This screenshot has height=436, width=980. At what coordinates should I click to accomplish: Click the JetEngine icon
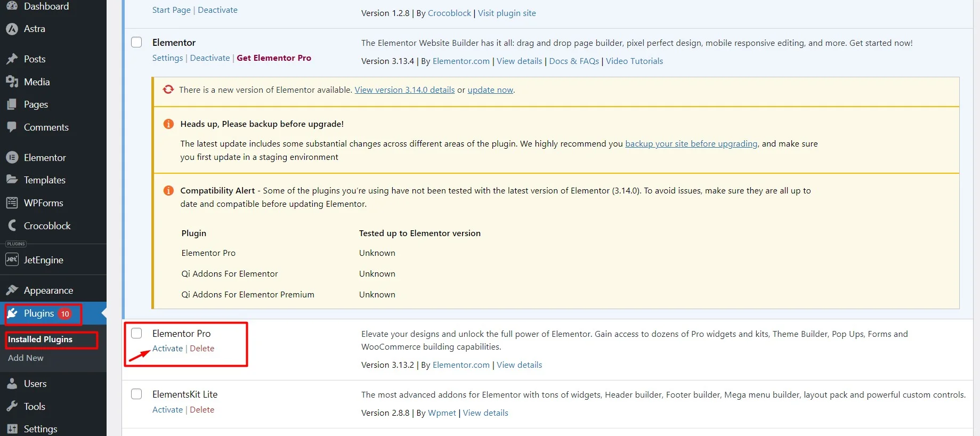coord(12,260)
